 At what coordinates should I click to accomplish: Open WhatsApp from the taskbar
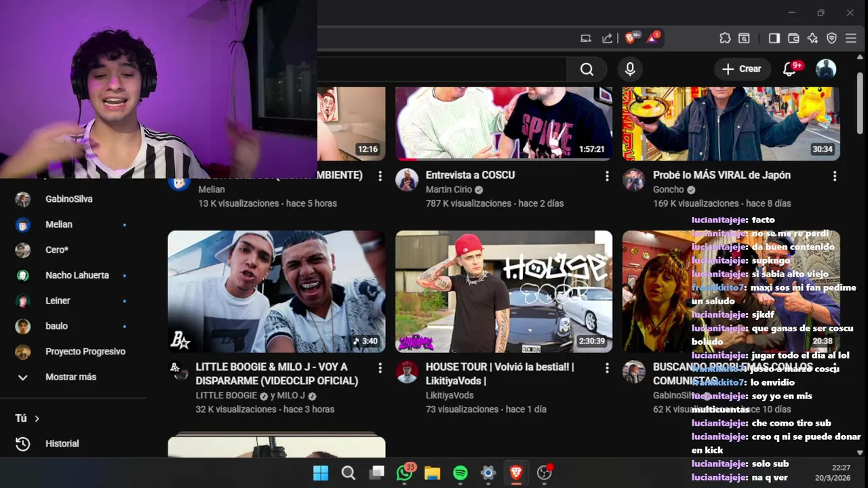405,473
